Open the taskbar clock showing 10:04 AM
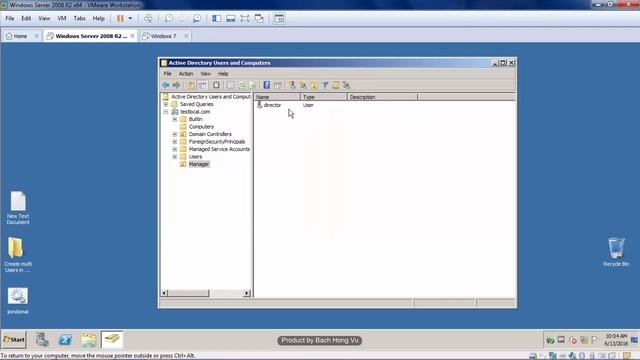Image resolution: width=640 pixels, height=360 pixels. (x=616, y=340)
